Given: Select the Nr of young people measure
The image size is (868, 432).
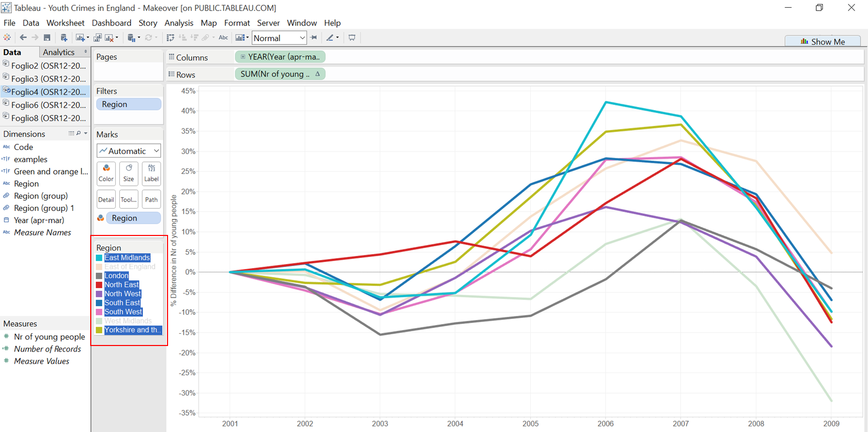Looking at the screenshot, I should coord(49,337).
